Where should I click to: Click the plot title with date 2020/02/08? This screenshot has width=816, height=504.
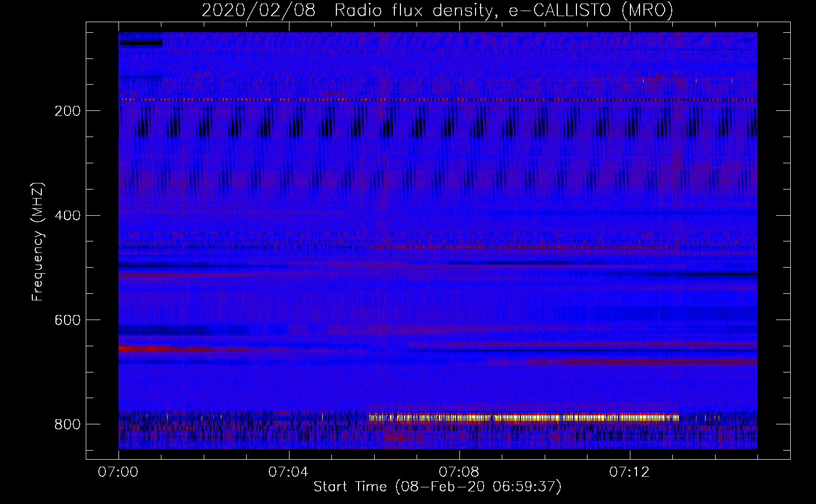pos(437,10)
